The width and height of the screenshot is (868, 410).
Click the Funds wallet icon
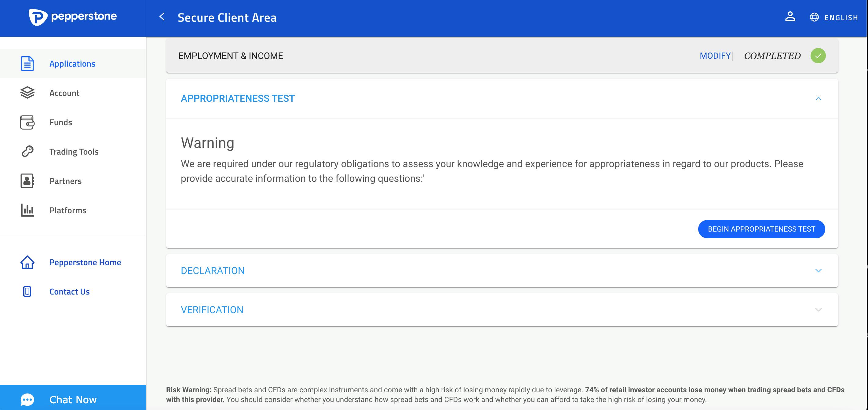coord(27,122)
